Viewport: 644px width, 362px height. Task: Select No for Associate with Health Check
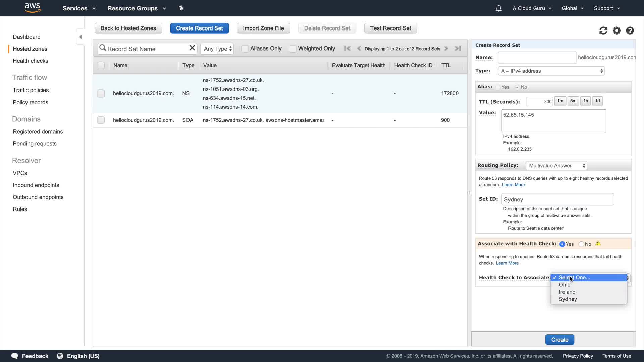pos(581,244)
